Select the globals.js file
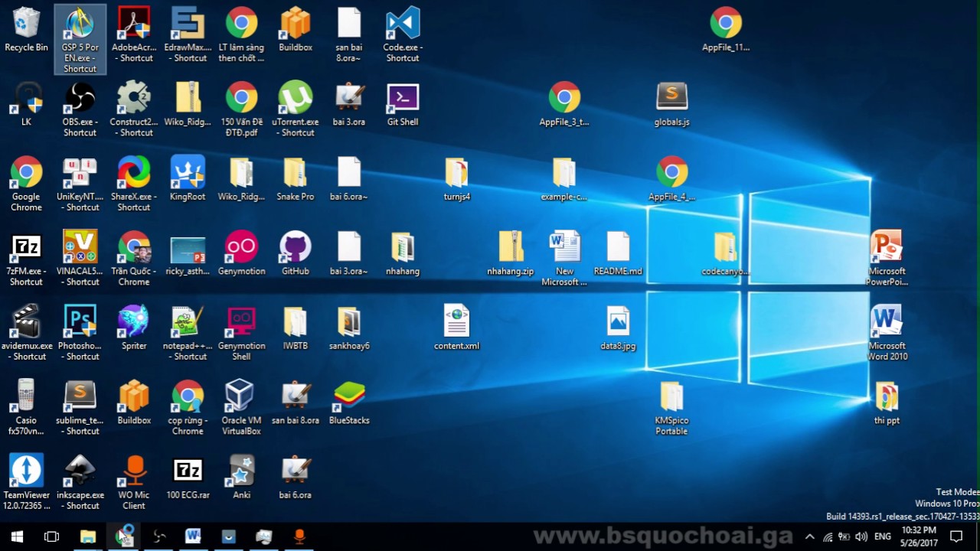Image resolution: width=980 pixels, height=551 pixels. pos(671,104)
